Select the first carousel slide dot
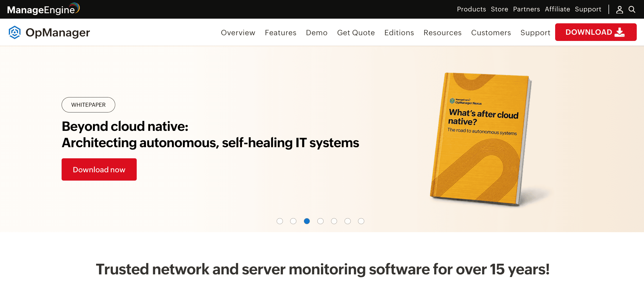644x285 pixels. click(x=280, y=221)
